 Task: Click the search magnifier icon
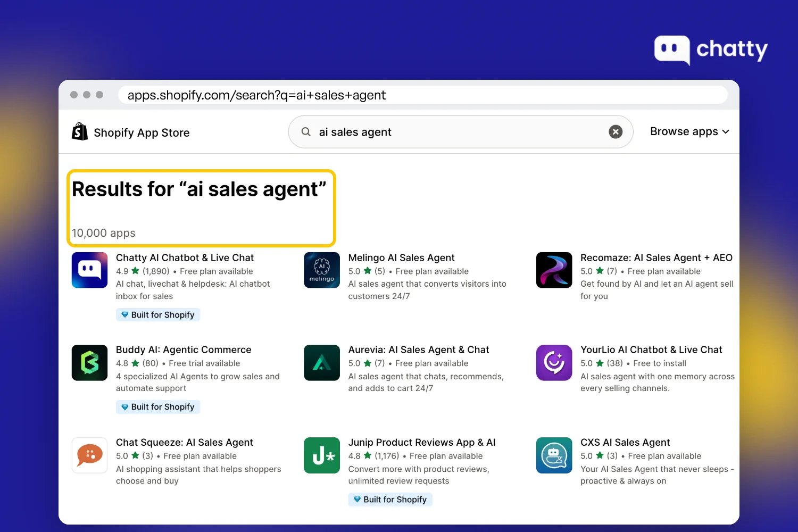306,132
